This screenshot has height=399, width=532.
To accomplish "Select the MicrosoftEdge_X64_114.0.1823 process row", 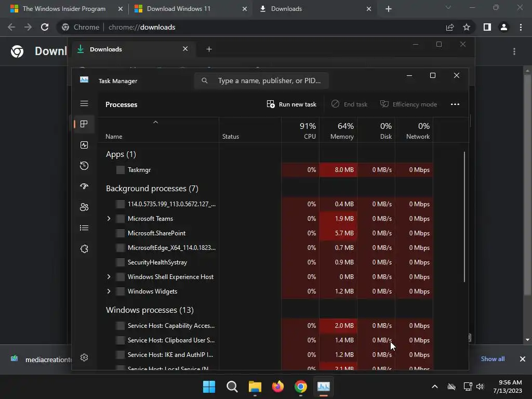I will tap(265, 248).
